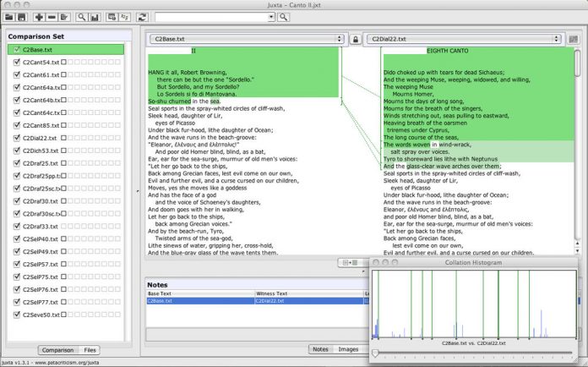Toggle the C2Draf30.txt checkbox
Image resolution: width=588 pixels, height=367 pixels.
pos(17,200)
